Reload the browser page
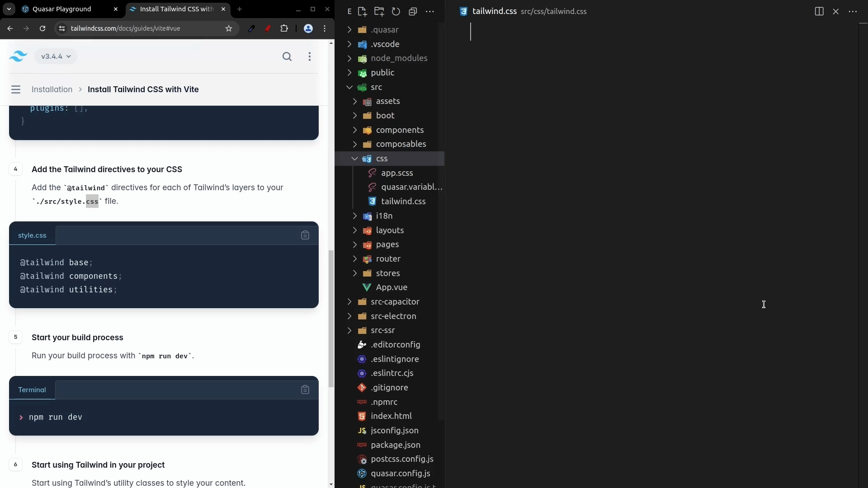The image size is (868, 488). (x=42, y=28)
